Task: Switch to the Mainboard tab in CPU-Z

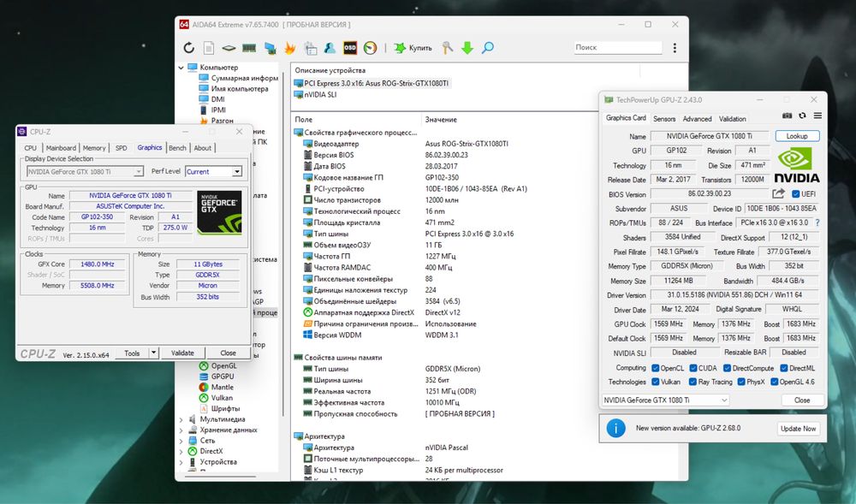Action: tap(61, 148)
